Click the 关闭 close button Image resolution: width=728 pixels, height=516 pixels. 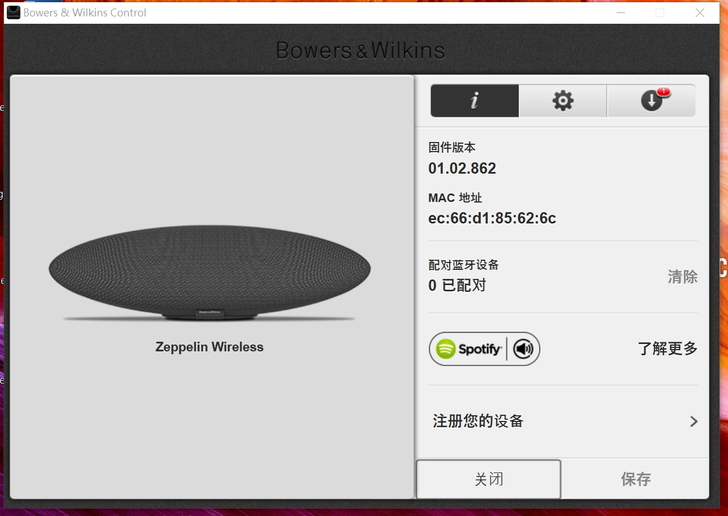click(x=488, y=479)
